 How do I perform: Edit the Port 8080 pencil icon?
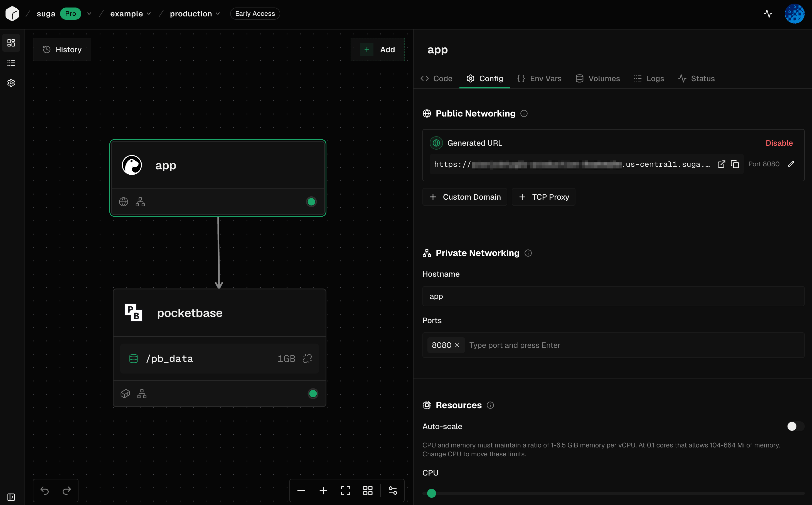click(791, 164)
